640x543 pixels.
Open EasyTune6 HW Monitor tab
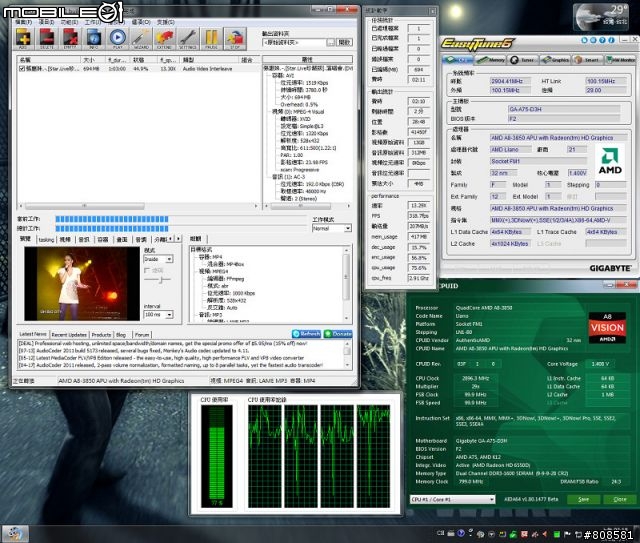tap(620, 60)
